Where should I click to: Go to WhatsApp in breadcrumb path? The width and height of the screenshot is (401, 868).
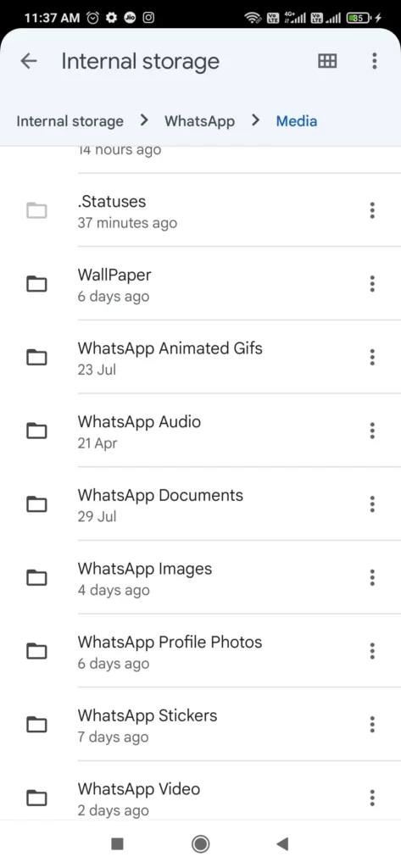[x=199, y=121]
